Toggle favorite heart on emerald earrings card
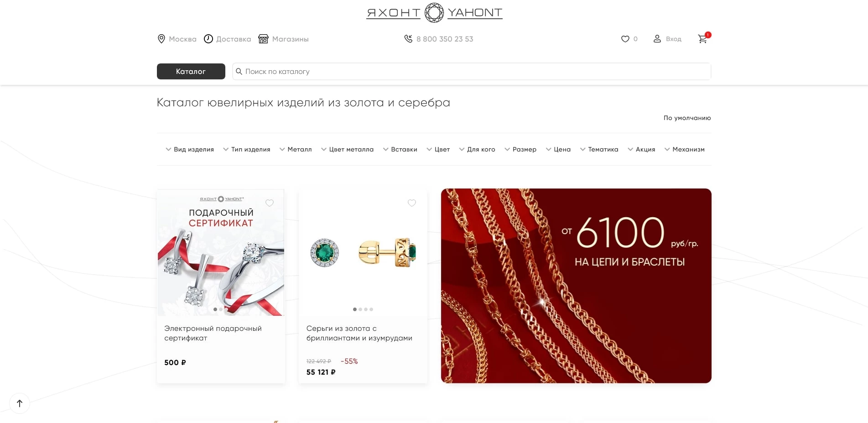Image resolution: width=868 pixels, height=423 pixels. pyautogui.click(x=412, y=203)
